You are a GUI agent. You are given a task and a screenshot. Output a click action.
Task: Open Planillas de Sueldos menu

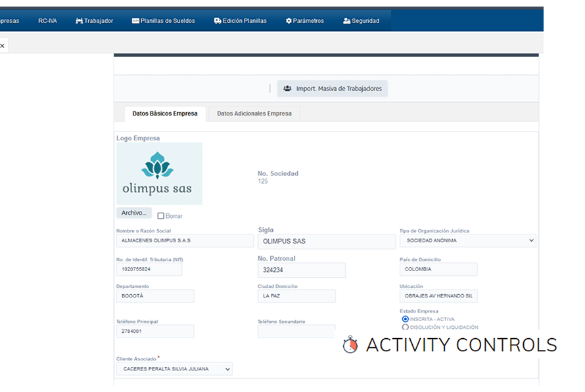[164, 21]
